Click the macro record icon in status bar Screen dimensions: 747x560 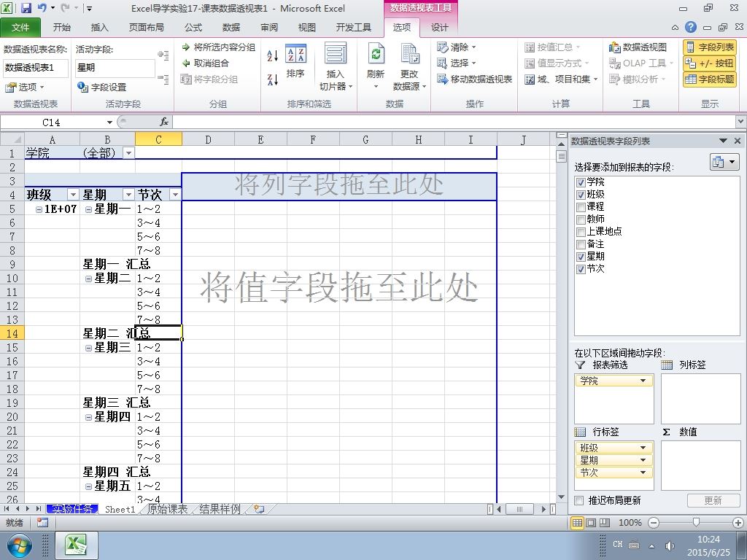[x=42, y=522]
